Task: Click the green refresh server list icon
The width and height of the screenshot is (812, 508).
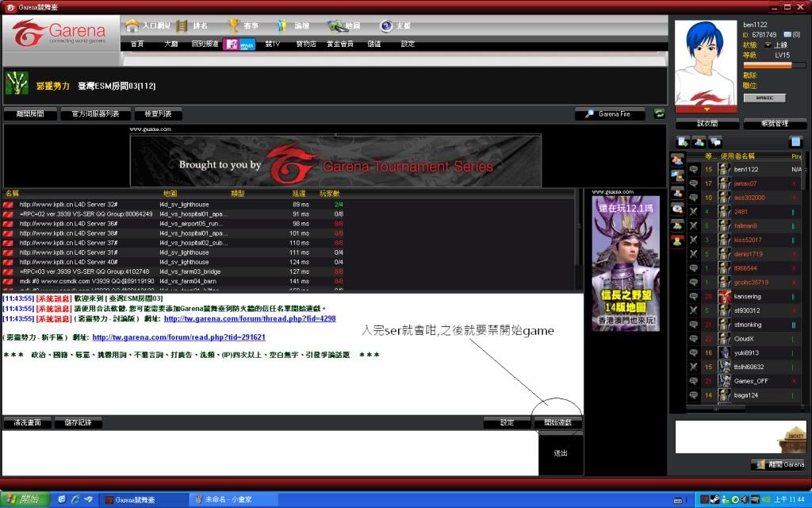Action: pyautogui.click(x=659, y=114)
